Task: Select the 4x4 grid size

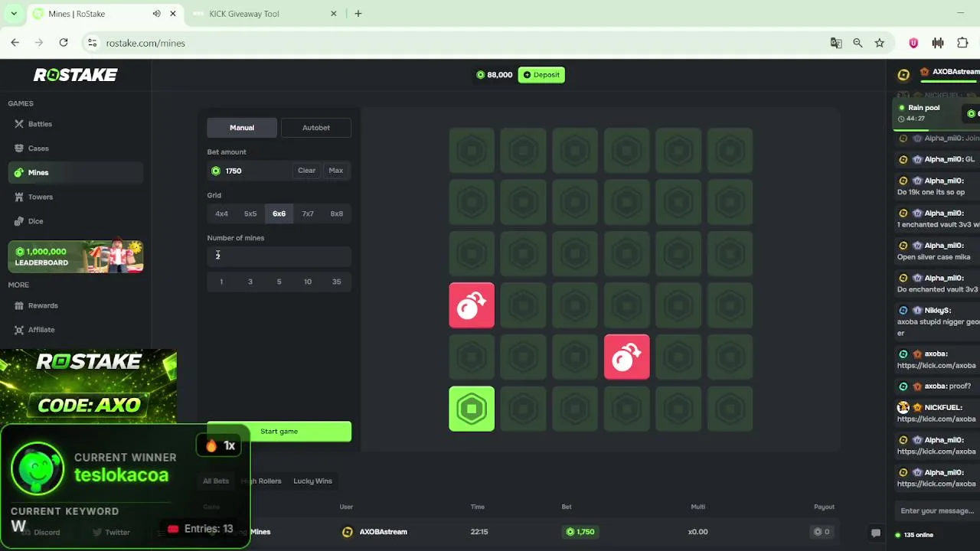Action: tap(221, 214)
